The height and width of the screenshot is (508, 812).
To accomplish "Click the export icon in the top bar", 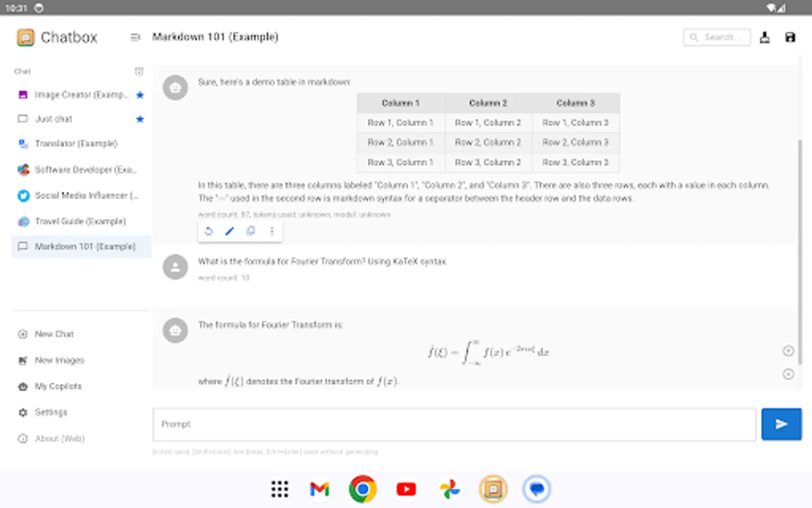I will (x=765, y=37).
